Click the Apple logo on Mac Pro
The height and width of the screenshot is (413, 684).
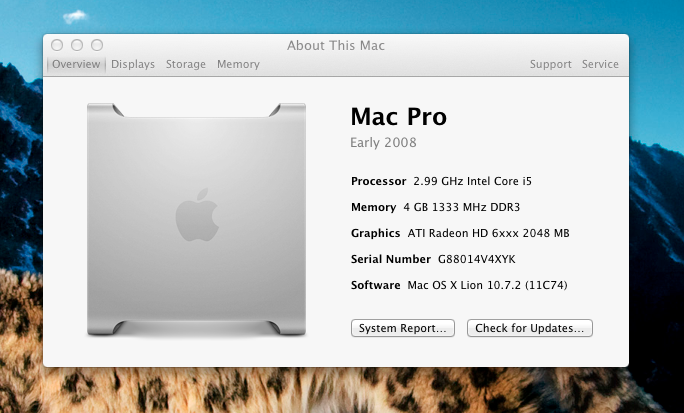197,215
